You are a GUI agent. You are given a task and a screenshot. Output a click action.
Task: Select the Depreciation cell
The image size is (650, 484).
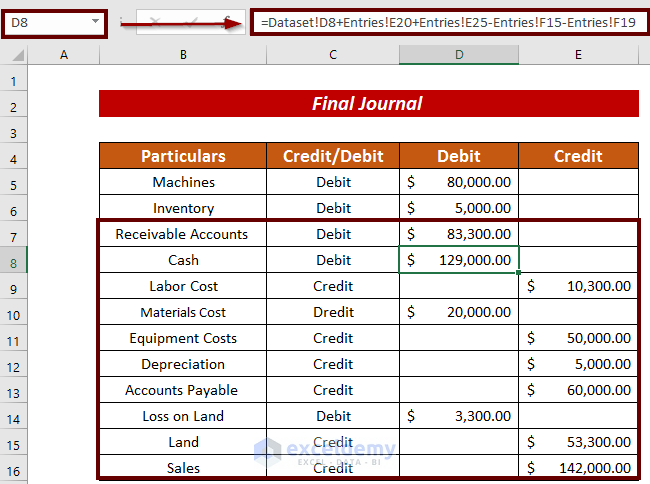[183, 364]
